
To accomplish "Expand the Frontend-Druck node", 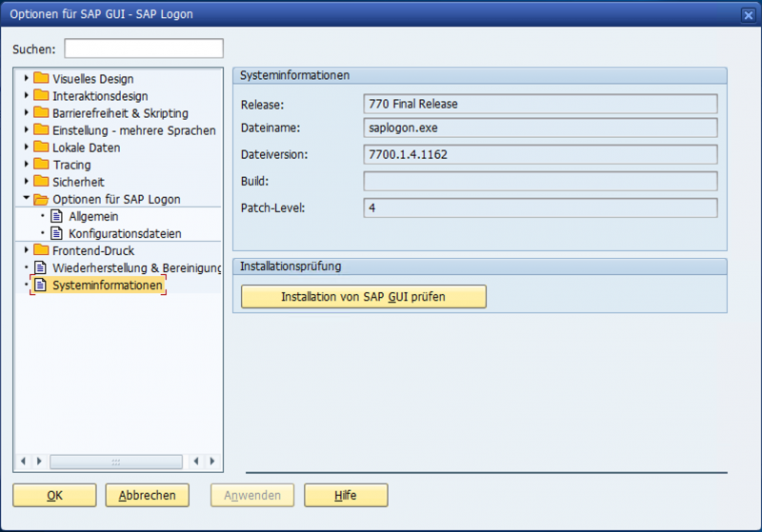I will click(x=27, y=250).
